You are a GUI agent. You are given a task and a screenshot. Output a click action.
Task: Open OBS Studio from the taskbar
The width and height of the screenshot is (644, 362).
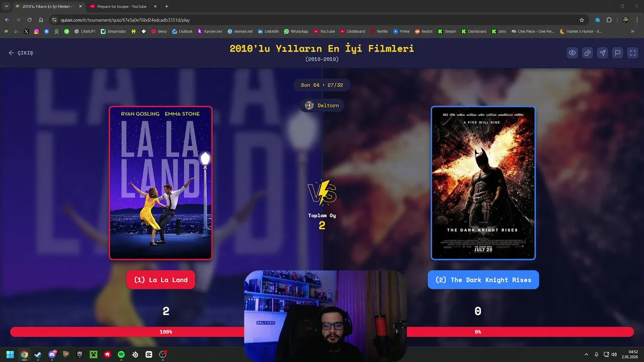point(163,354)
